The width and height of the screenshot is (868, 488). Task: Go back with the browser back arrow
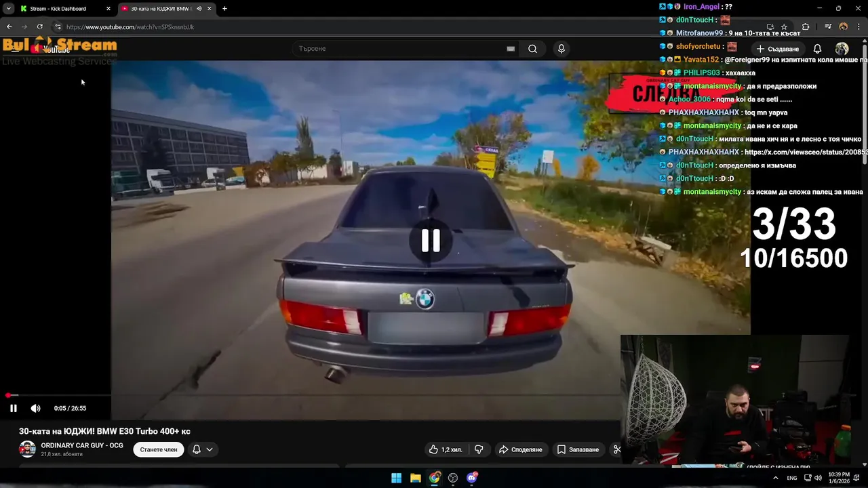9,27
